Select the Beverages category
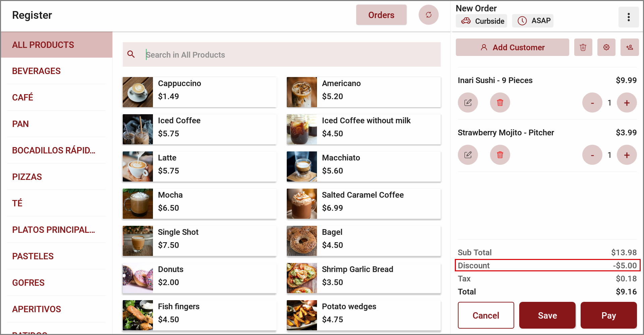644x335 pixels. (x=36, y=71)
